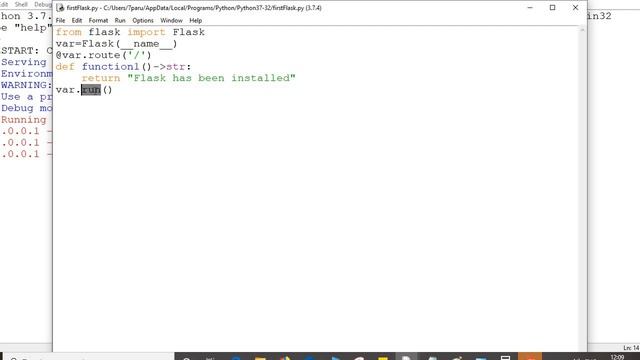Image resolution: width=640 pixels, height=360 pixels.
Task: Minimize the firstFlask.py editor window
Action: (530, 8)
